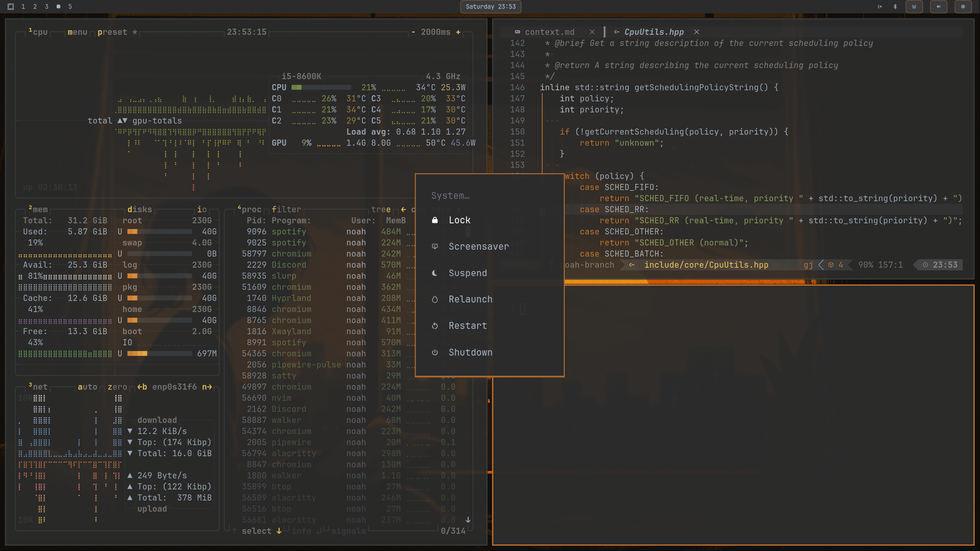Click the Lock padlock icon
Image resolution: width=980 pixels, height=551 pixels.
(x=435, y=220)
